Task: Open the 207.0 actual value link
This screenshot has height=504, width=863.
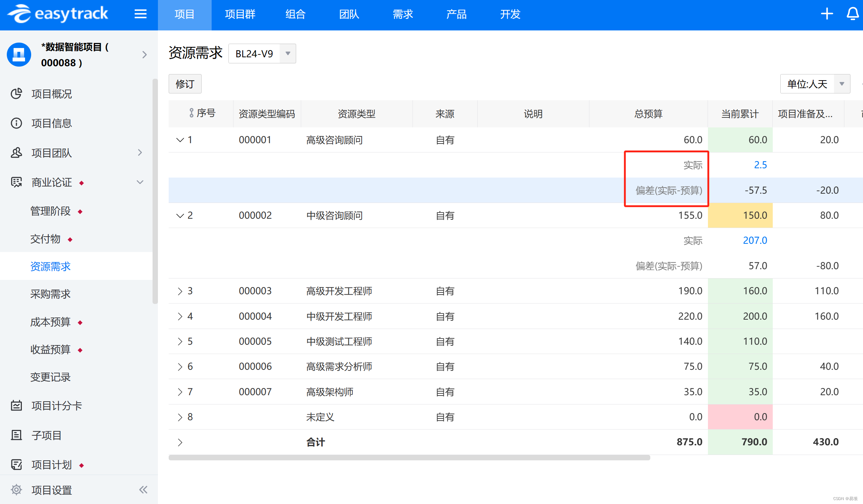Action: 755,241
